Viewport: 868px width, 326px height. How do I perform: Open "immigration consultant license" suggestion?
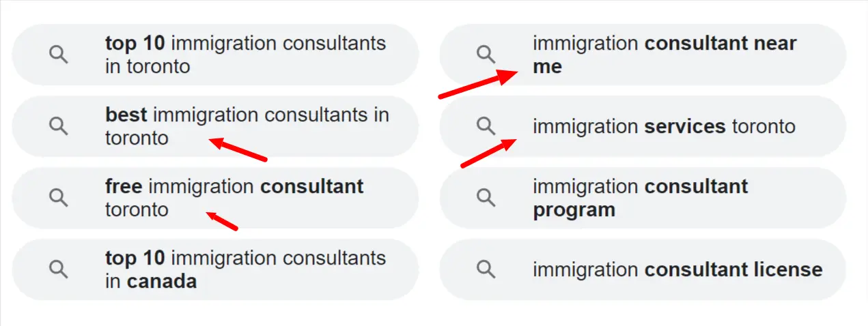(x=677, y=269)
